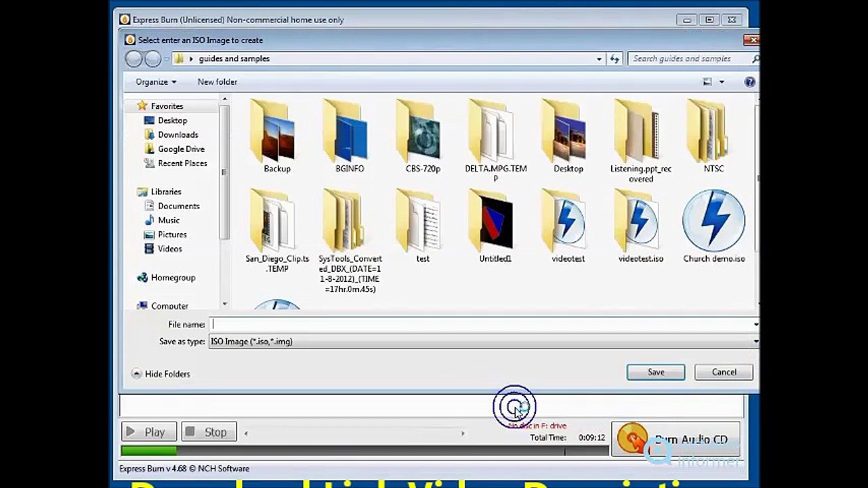The image size is (868, 488).
Task: Open the Videos library
Action: [x=169, y=249]
